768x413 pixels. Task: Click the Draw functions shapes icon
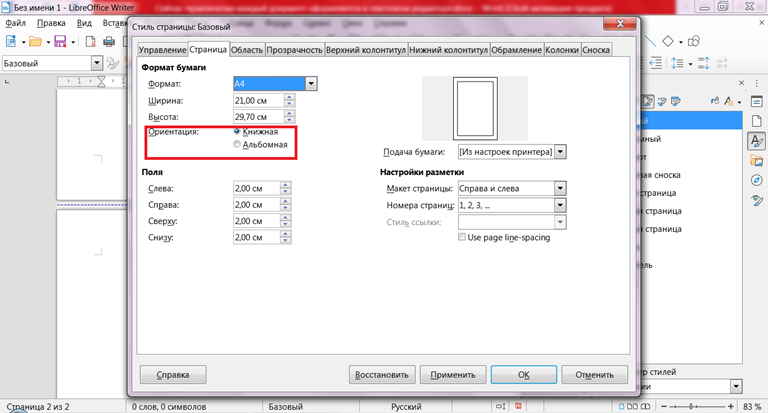click(694, 41)
